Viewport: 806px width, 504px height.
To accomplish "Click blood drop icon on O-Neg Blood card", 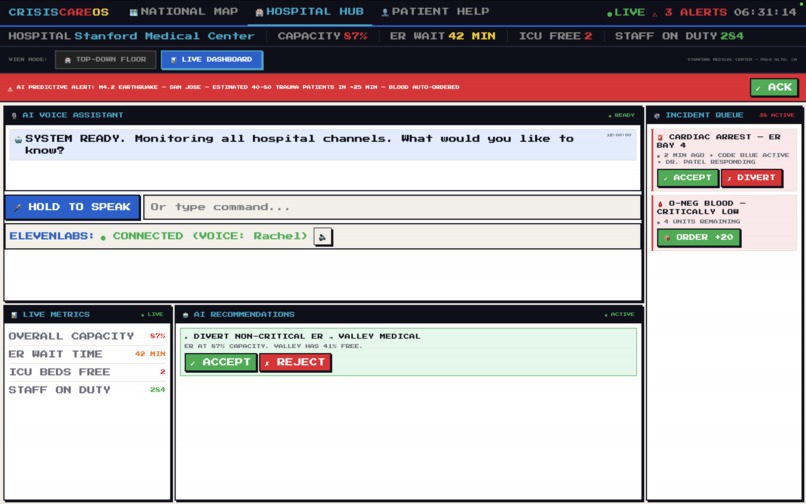I will (661, 204).
